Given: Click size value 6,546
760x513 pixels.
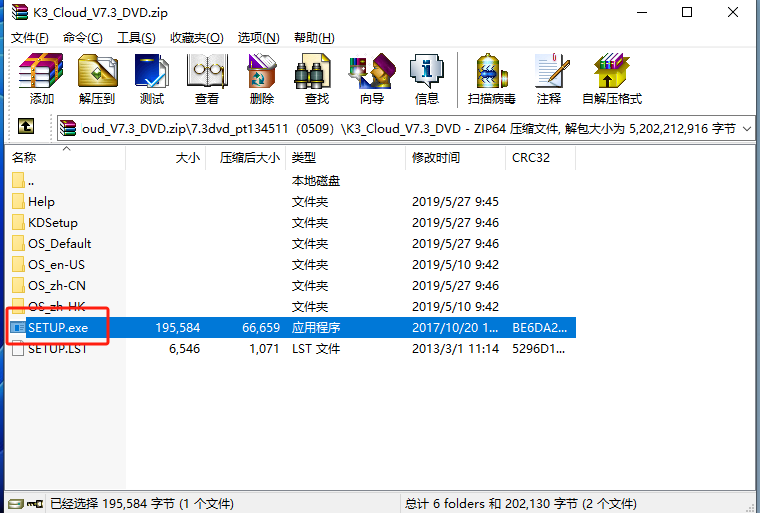Looking at the screenshot, I should (x=184, y=348).
